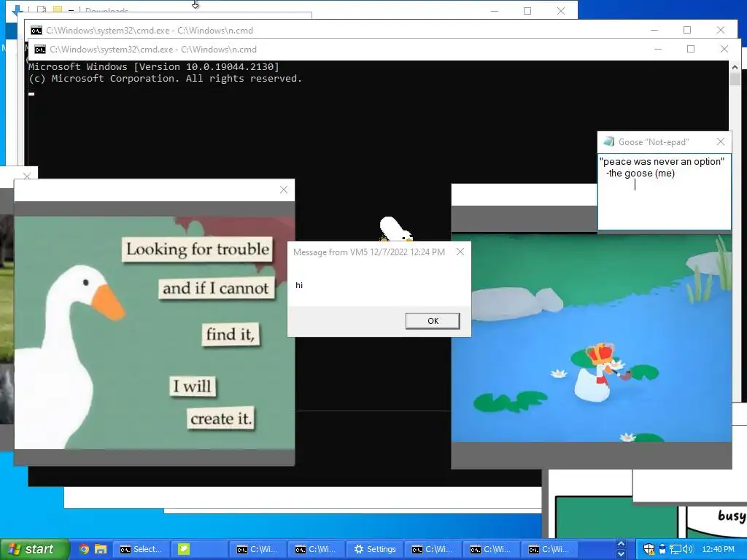This screenshot has width=747, height=560.
Task: Click the volume speaker tray icon
Action: (688, 549)
